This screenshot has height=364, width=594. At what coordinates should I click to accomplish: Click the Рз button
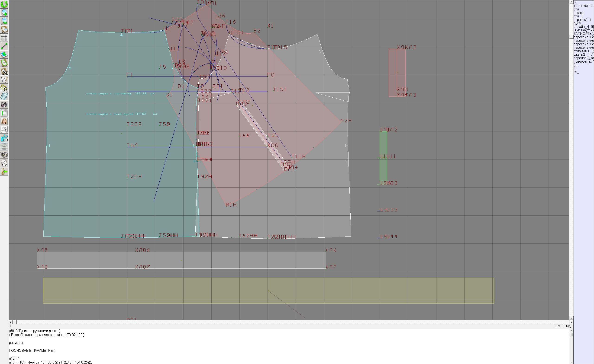point(558,326)
